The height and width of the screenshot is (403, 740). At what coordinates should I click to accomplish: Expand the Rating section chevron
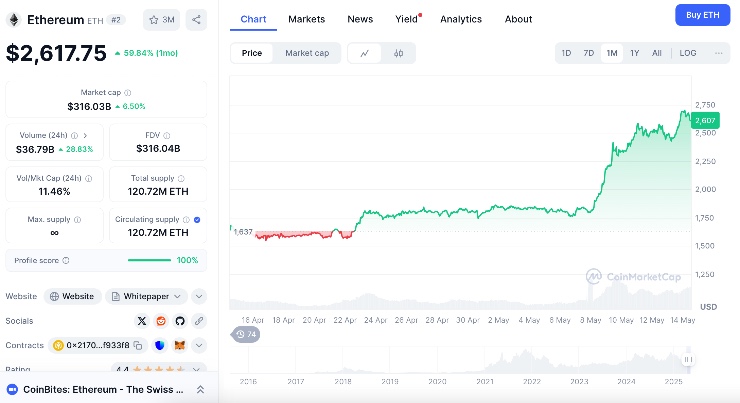(197, 369)
